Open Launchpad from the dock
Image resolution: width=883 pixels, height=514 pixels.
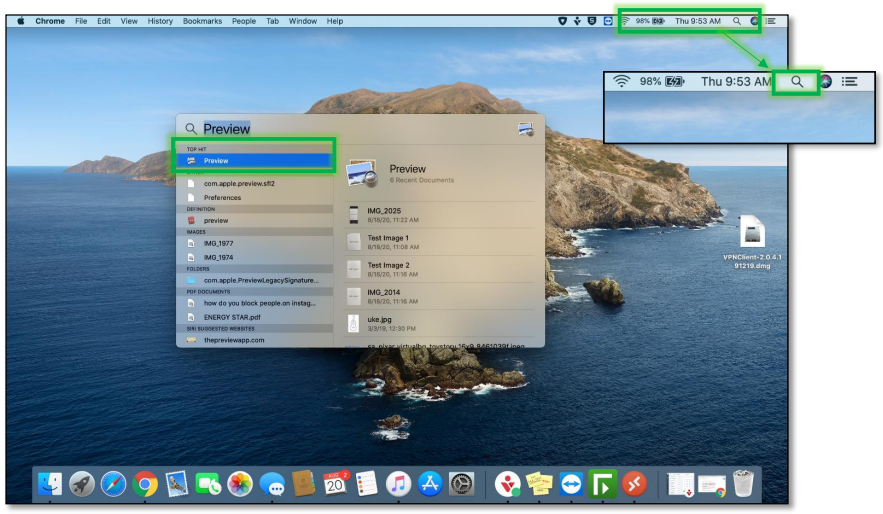pos(82,485)
